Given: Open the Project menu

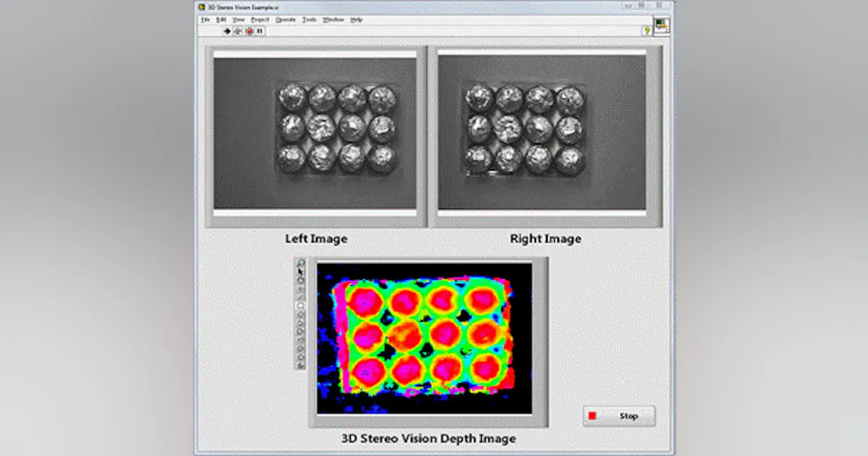Looking at the screenshot, I should [260, 20].
